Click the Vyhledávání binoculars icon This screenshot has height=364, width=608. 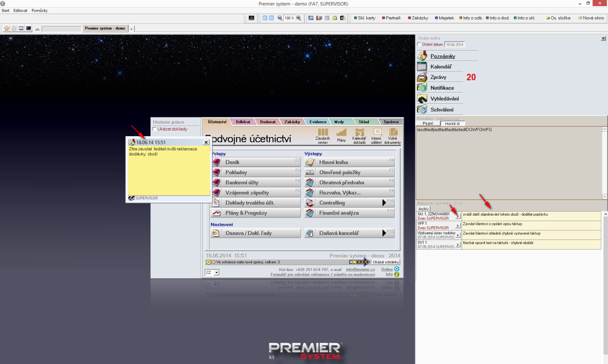(x=422, y=98)
